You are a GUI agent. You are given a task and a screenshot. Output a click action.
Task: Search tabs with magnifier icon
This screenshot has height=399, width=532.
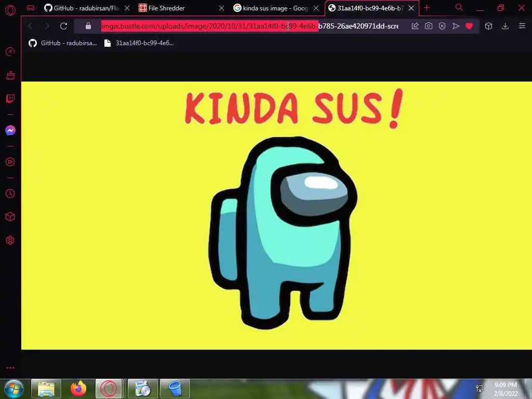point(459,7)
